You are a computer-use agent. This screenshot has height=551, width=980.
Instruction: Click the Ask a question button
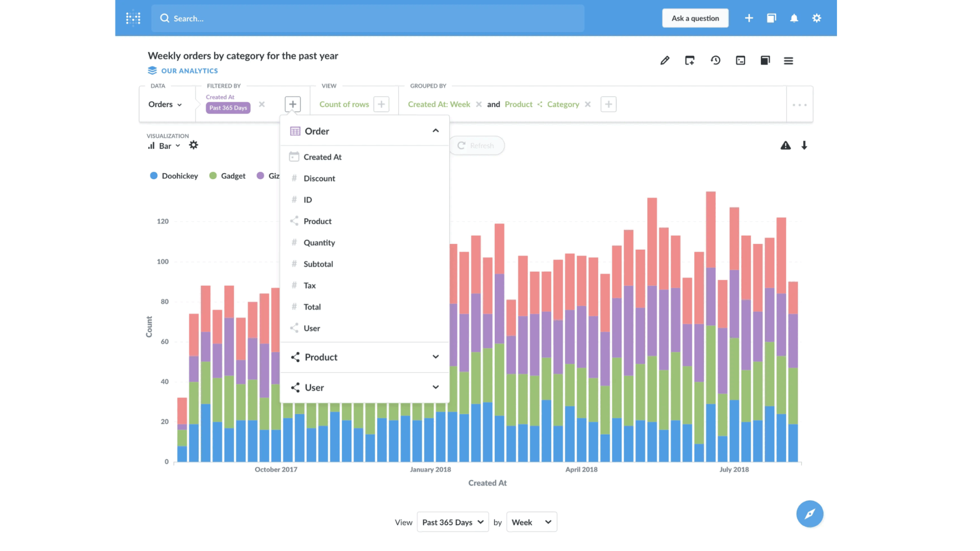point(695,18)
